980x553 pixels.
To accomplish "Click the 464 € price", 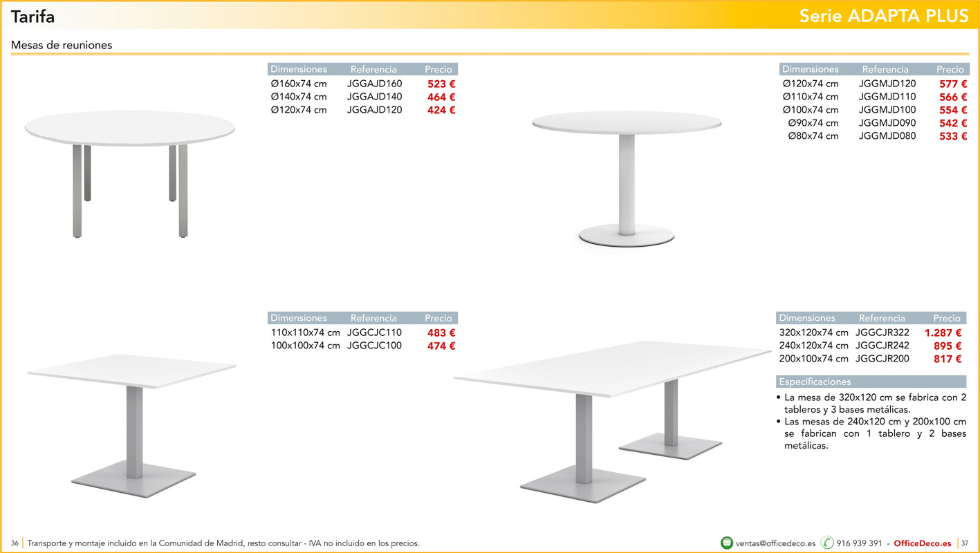I will click(441, 97).
